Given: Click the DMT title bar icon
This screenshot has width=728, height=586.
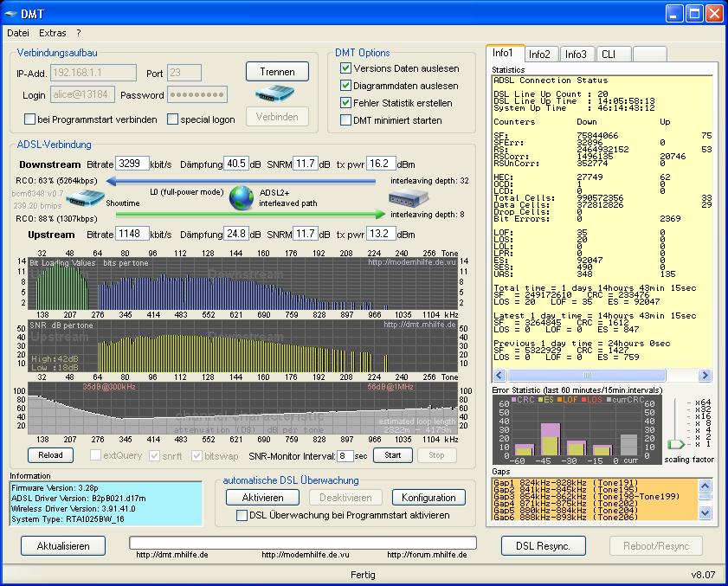Looking at the screenshot, I should [12, 13].
